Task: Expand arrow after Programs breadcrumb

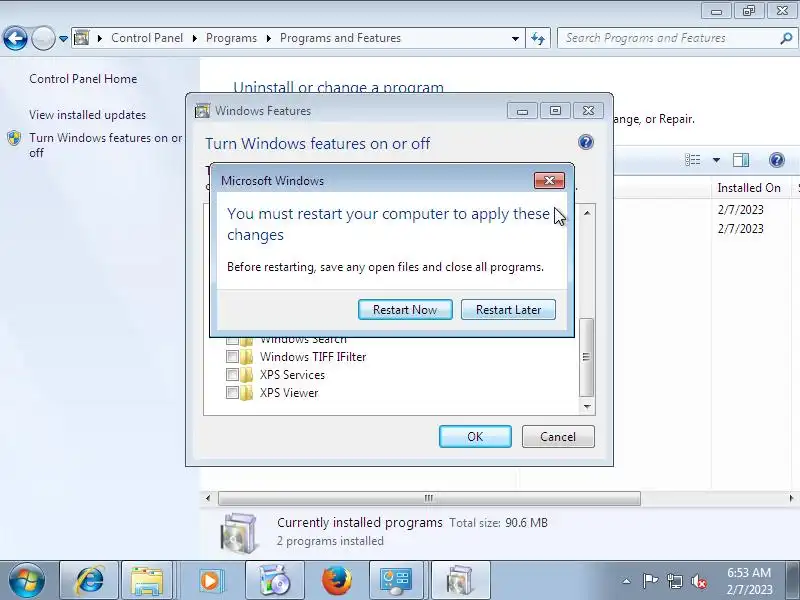Action: [268, 38]
